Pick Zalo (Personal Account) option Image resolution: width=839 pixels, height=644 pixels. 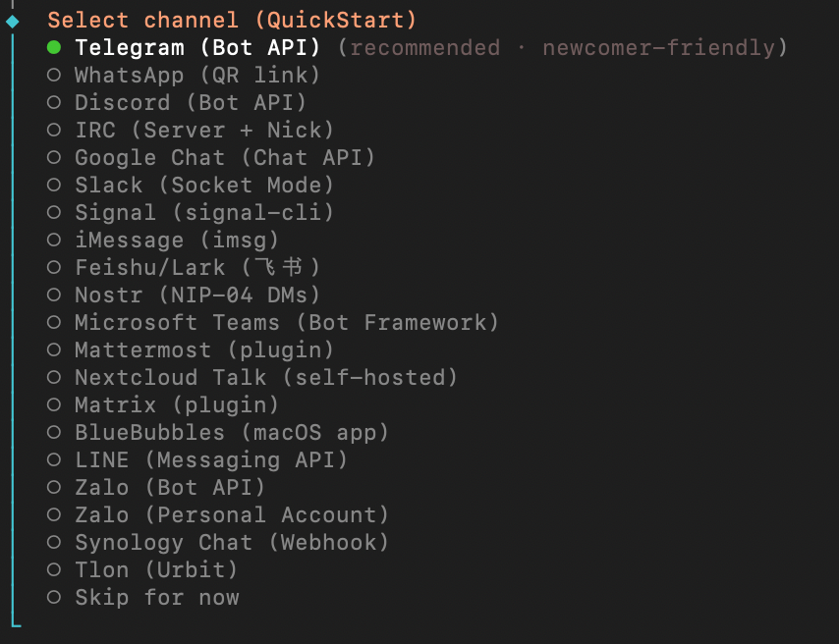(x=232, y=514)
